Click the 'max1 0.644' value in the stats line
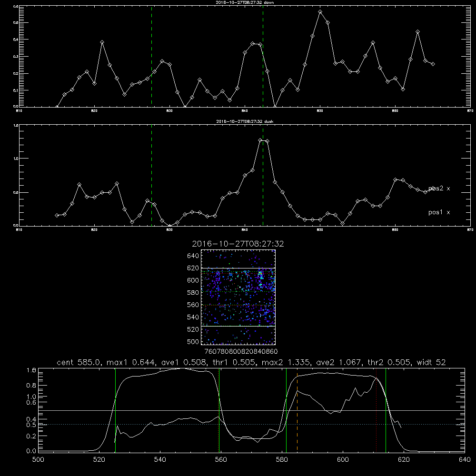Viewport: 476px width, 476px height. coord(131,362)
